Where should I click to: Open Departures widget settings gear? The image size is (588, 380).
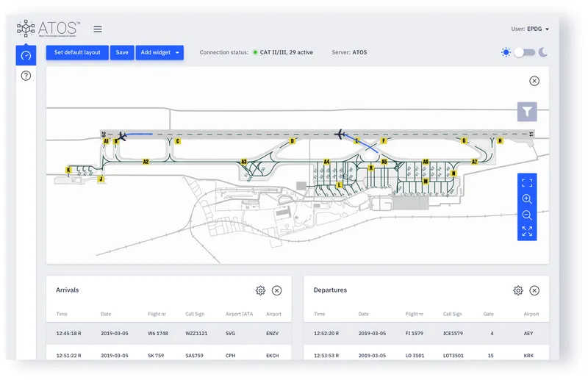(518, 290)
